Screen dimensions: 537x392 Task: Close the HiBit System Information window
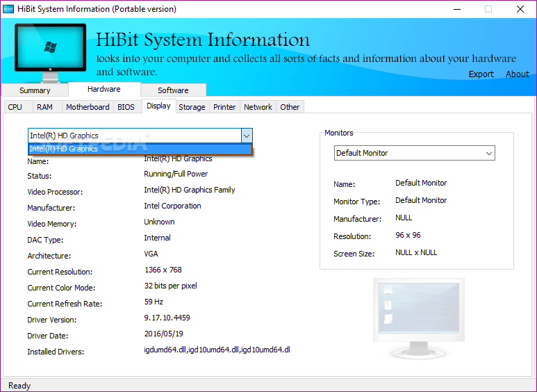click(520, 9)
